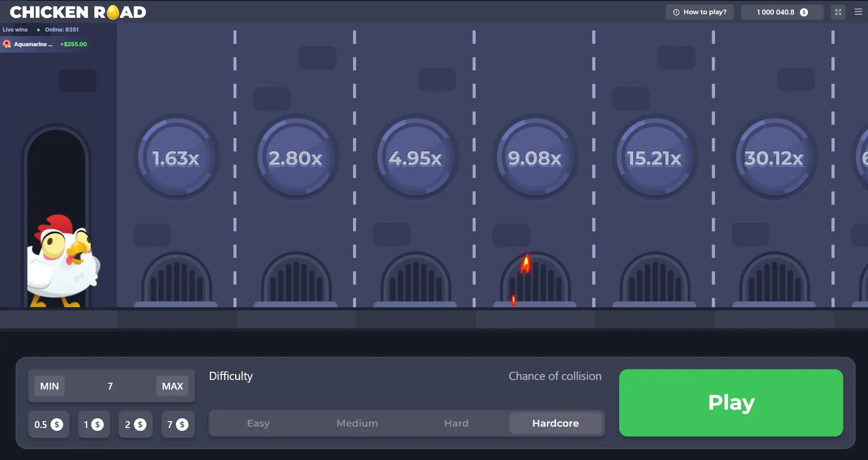Click the Aquamarine player avatar
Screen dimensions: 868x460
click(x=7, y=44)
